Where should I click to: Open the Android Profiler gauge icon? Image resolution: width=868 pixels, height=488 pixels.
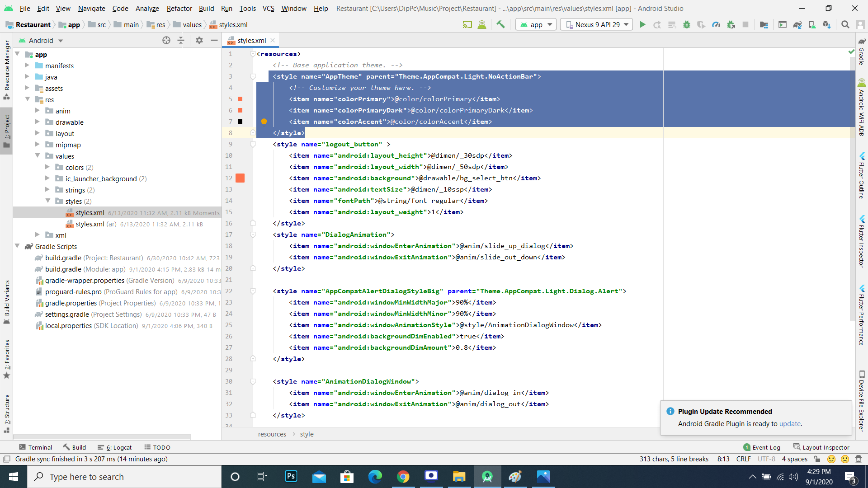tap(716, 24)
